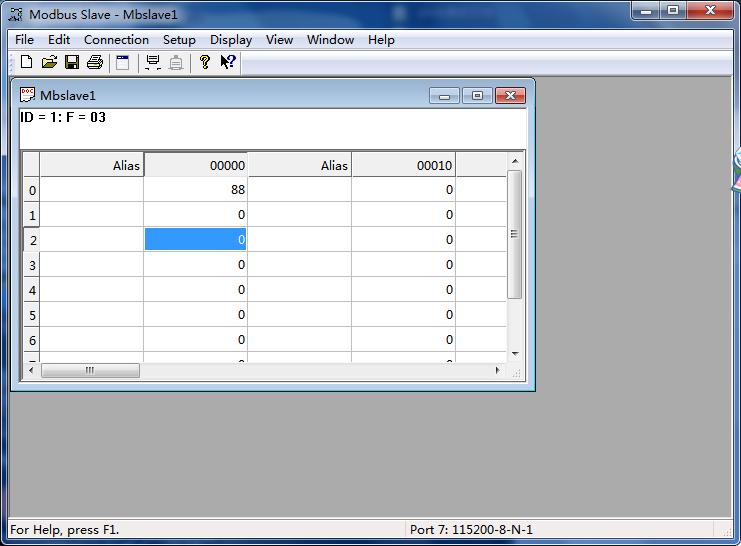This screenshot has height=546, width=741.
Task: Click the Connect toolbar icon
Action: point(153,63)
